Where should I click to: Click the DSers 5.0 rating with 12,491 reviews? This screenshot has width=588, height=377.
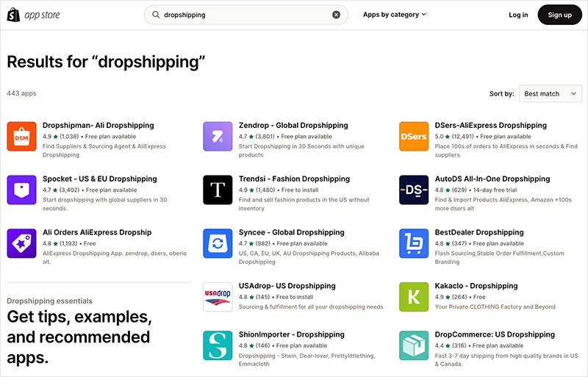click(454, 137)
